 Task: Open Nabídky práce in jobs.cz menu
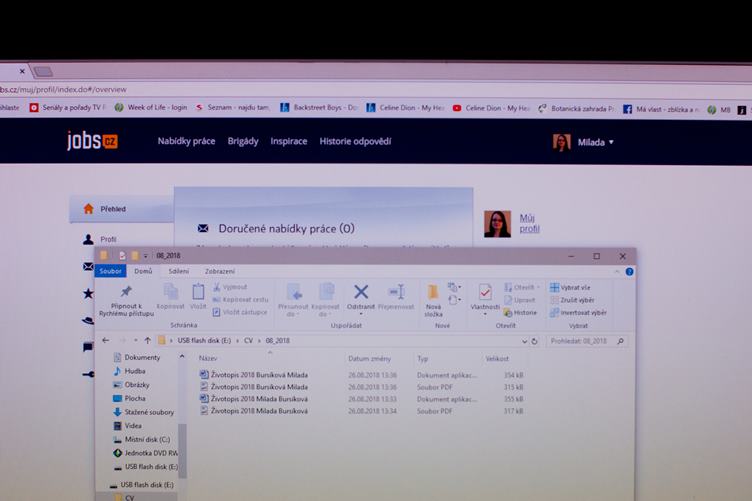click(x=186, y=141)
